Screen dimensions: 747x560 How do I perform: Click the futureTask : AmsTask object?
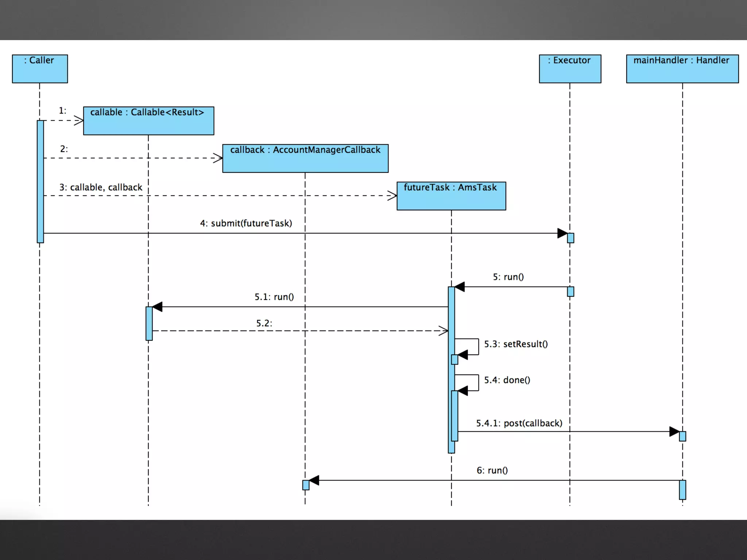click(x=451, y=196)
